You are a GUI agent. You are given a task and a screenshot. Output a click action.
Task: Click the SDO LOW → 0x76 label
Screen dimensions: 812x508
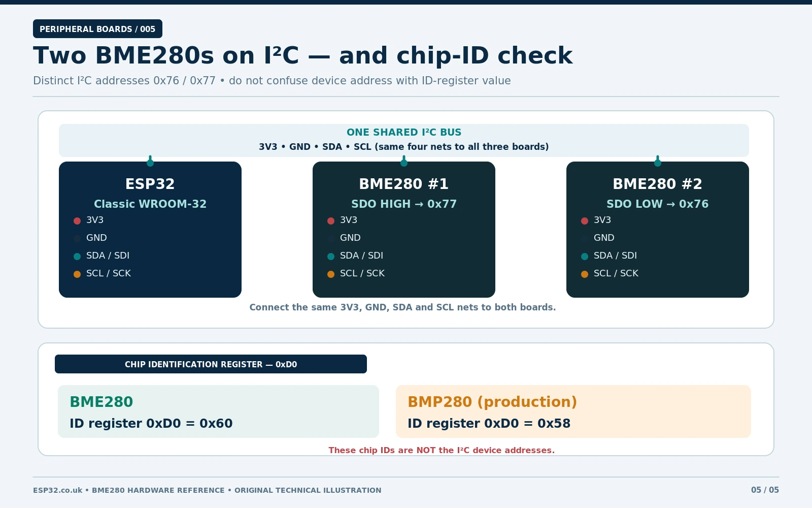[x=658, y=204]
